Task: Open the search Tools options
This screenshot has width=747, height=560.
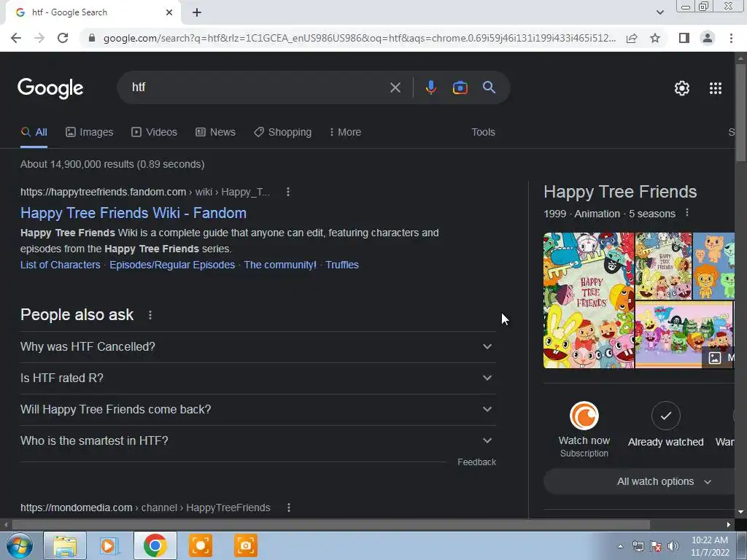Action: (x=483, y=132)
